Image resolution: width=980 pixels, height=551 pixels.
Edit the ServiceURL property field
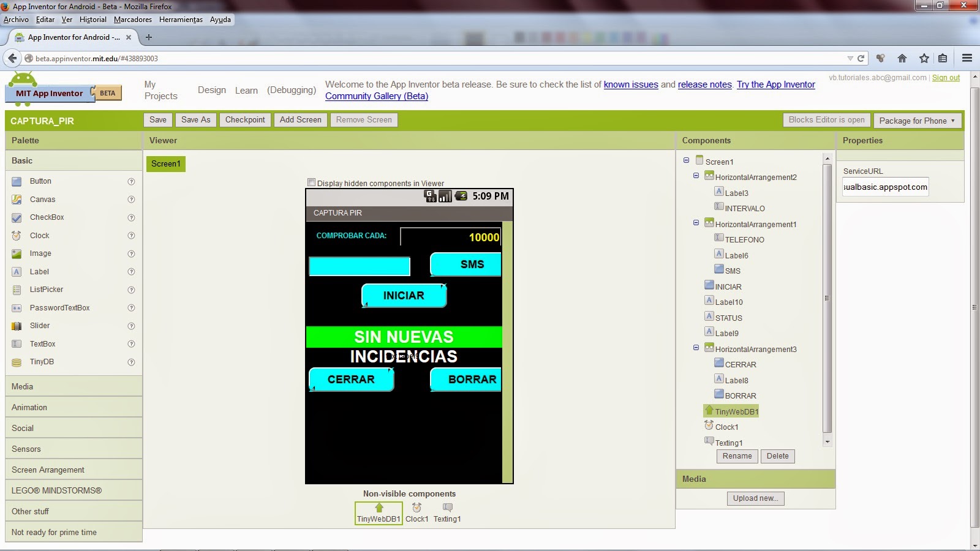click(886, 187)
